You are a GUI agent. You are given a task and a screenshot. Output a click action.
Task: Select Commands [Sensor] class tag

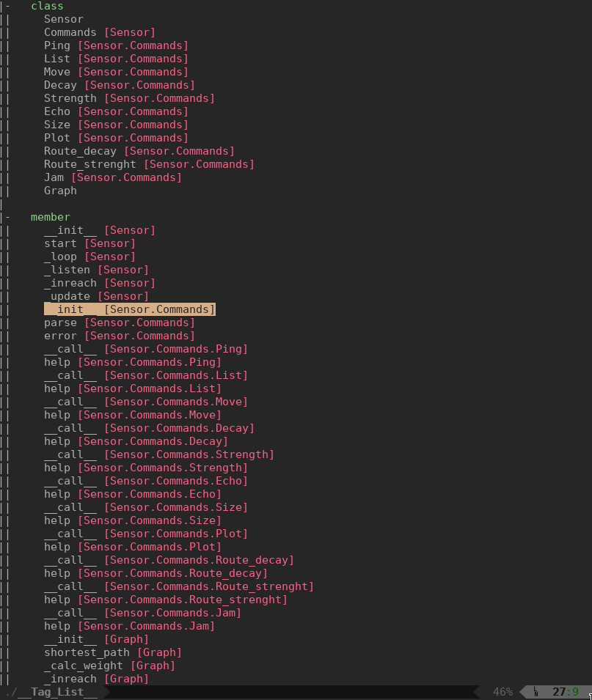point(99,32)
